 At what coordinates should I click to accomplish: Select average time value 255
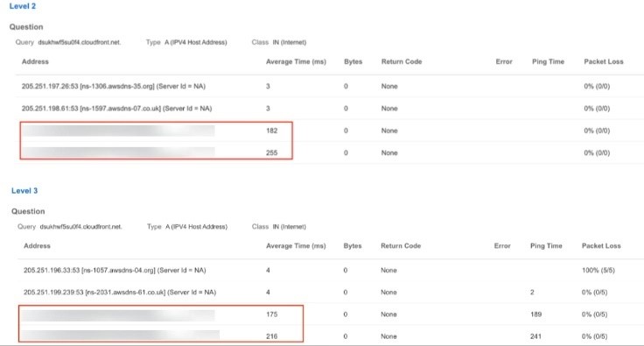[x=272, y=153]
